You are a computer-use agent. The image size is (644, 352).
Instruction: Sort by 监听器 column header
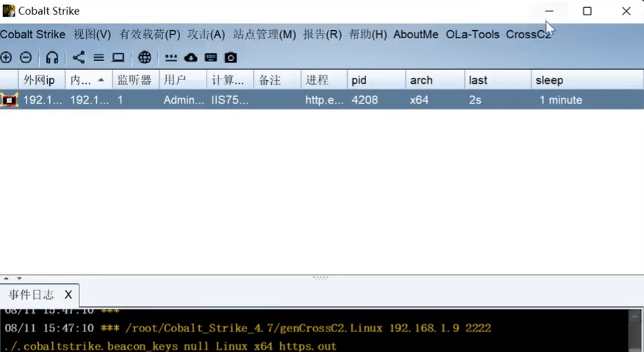136,79
